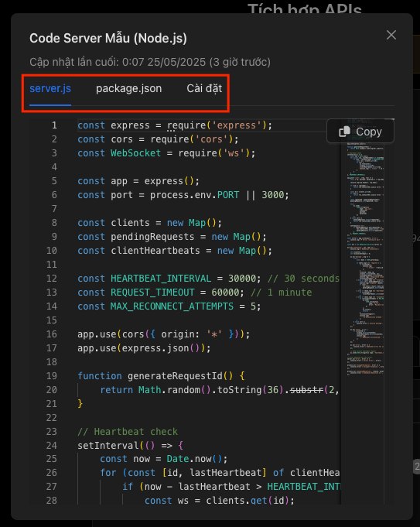Click the MAX_RECONNECT_ATTEMPTS identifier
Screen dimensions: 420x527
pos(172,306)
